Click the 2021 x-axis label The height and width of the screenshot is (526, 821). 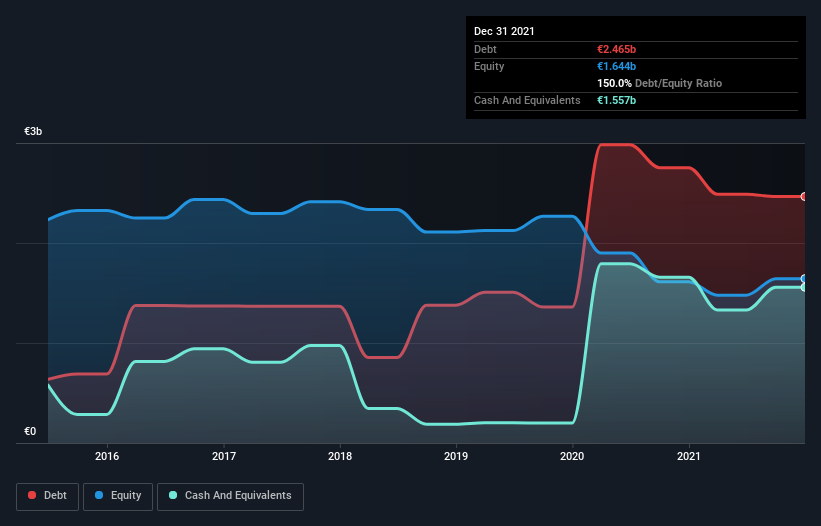689,456
